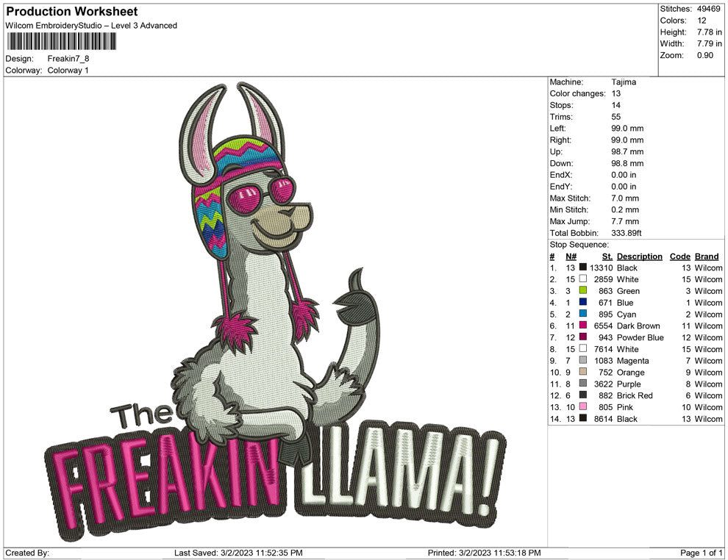The height and width of the screenshot is (560, 728).
Task: Pick the swatch in the Magenta row
Action: pyautogui.click(x=582, y=360)
